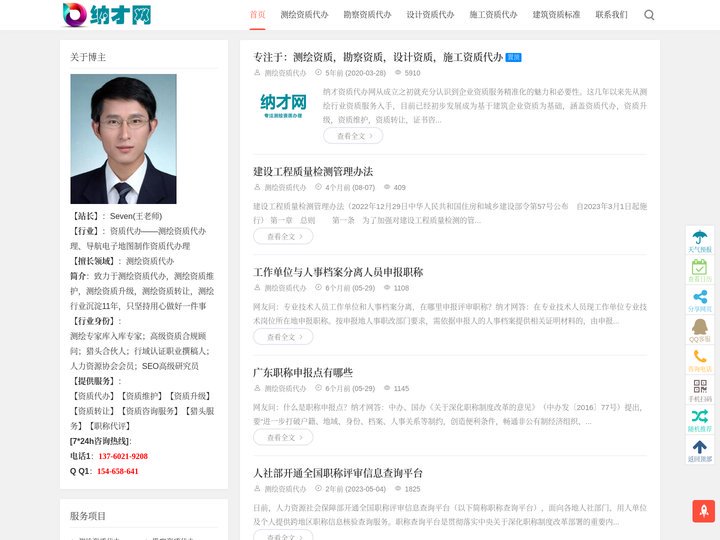720x540 pixels.
Task: Click the share webpage icon
Action: tap(699, 300)
